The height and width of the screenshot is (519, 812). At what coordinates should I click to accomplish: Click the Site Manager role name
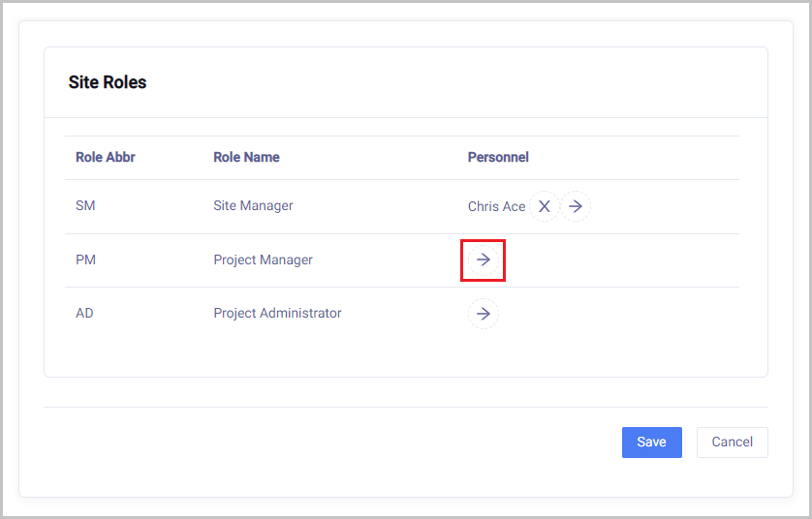[x=253, y=205]
